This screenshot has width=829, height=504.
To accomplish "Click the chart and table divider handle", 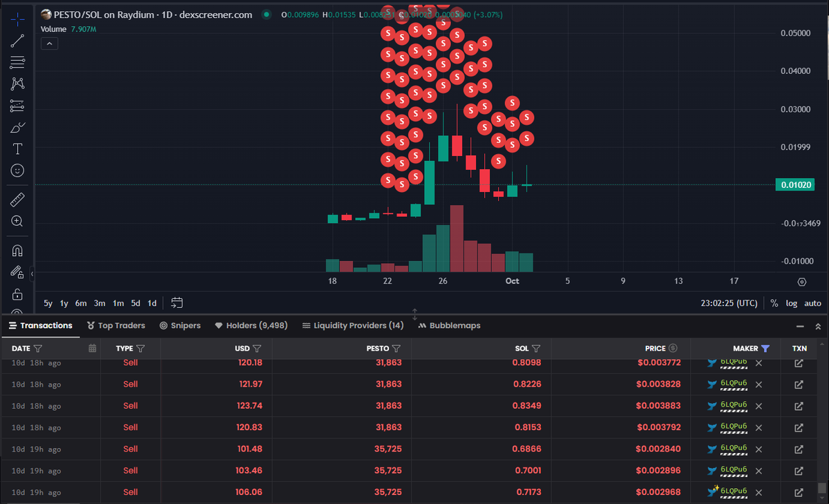I will click(414, 314).
